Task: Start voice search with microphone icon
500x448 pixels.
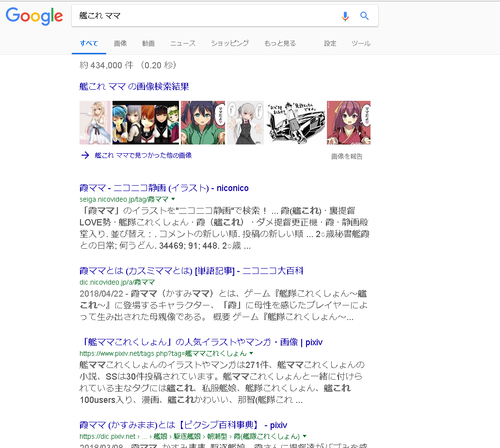Action: point(345,16)
